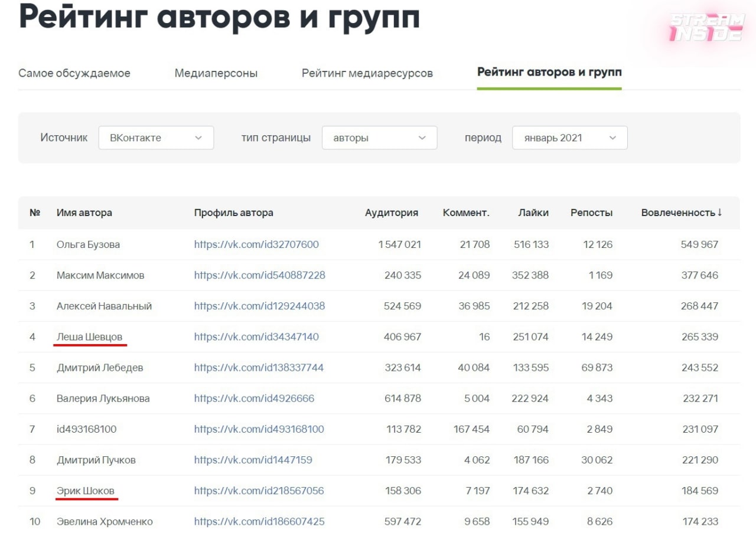Image resolution: width=756 pixels, height=536 pixels.
Task: Click likes value 222 924
Action: [x=530, y=398]
